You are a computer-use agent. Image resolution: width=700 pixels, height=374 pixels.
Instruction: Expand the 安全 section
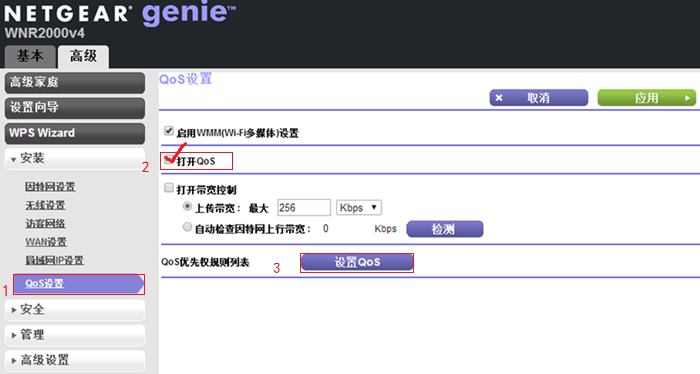75,309
